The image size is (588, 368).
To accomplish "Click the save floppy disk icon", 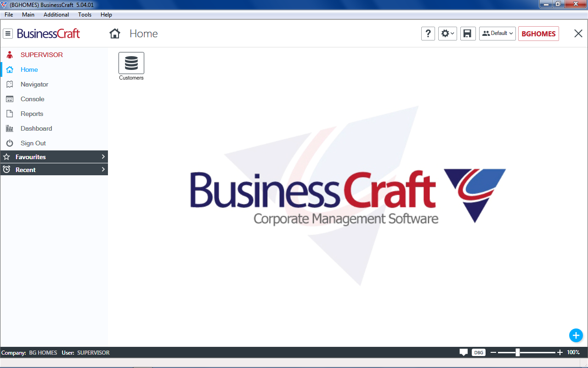I will [468, 34].
